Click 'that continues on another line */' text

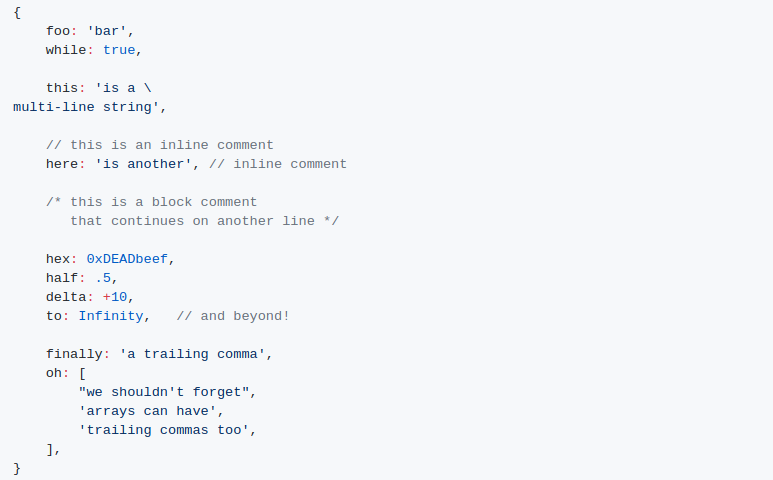tap(205, 221)
